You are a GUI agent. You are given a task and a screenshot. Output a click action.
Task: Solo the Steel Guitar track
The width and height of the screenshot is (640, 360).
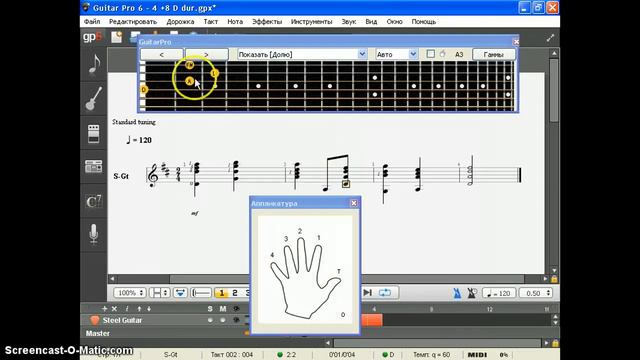click(x=210, y=320)
